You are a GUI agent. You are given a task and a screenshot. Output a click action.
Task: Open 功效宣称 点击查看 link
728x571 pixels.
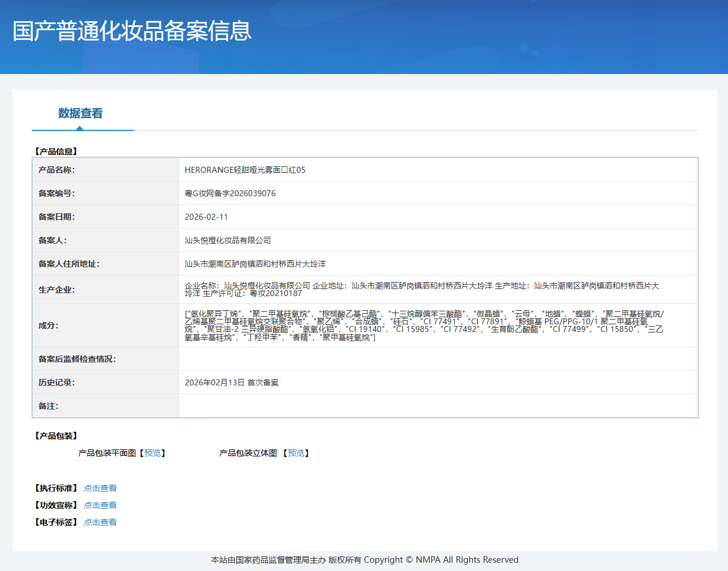(x=100, y=505)
